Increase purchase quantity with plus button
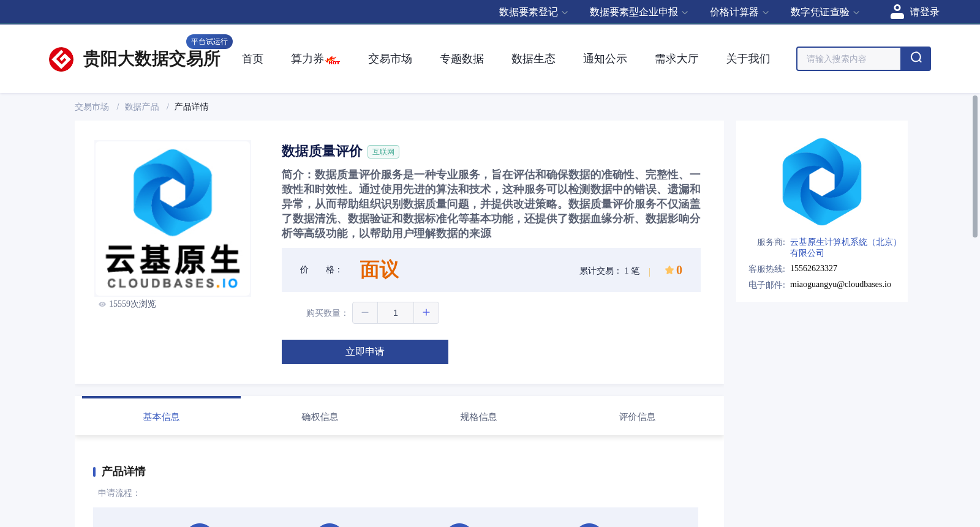The width and height of the screenshot is (980, 527). coord(426,313)
